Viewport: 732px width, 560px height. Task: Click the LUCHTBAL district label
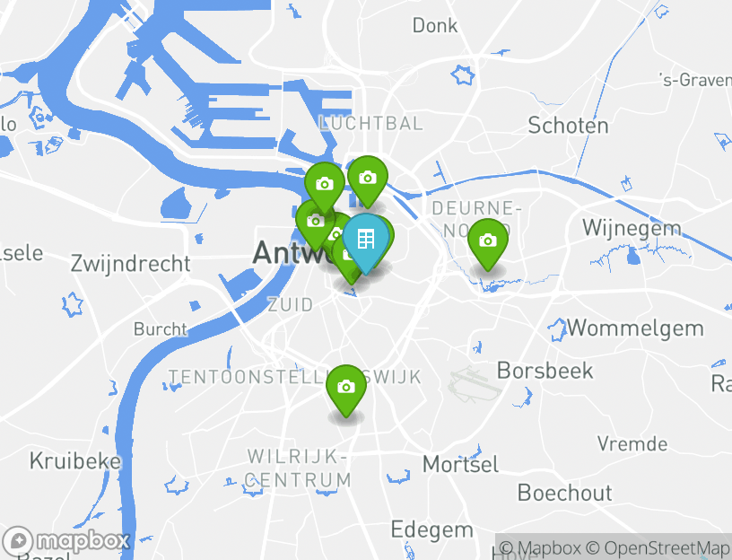(x=370, y=124)
